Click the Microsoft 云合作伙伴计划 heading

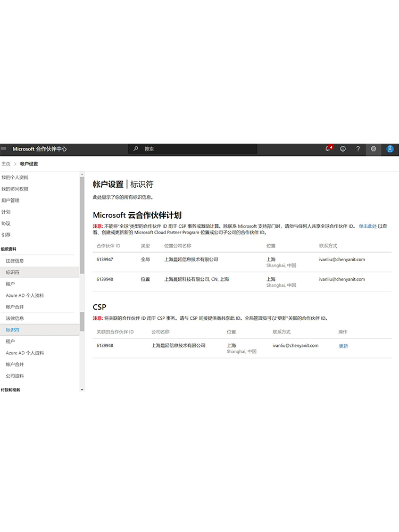[137, 215]
